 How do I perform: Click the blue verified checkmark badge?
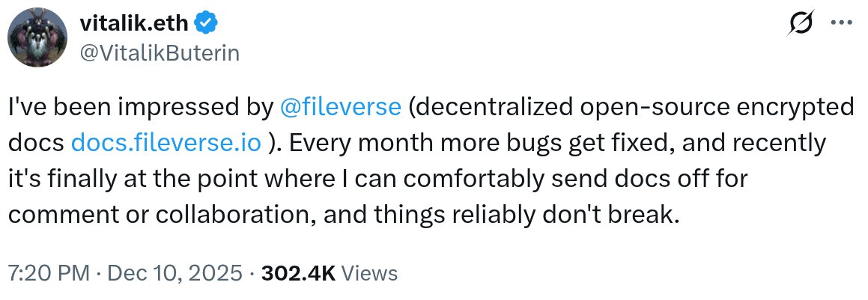[207, 24]
